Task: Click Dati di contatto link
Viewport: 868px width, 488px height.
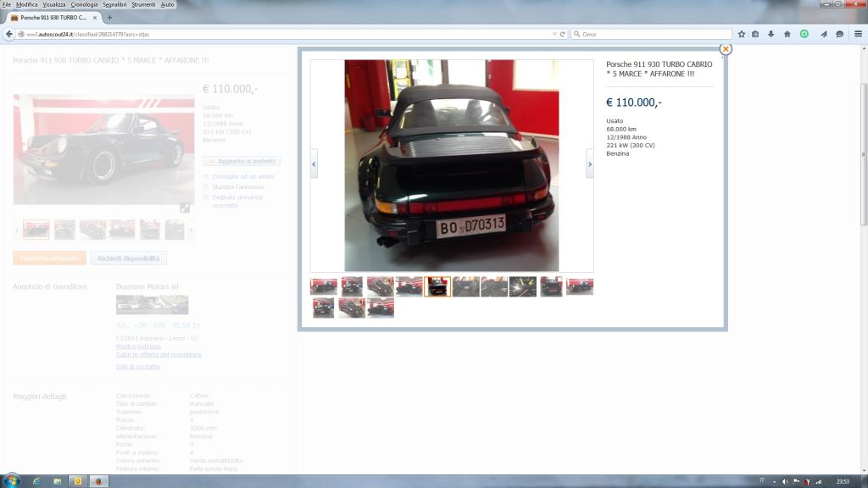Action: [x=138, y=367]
